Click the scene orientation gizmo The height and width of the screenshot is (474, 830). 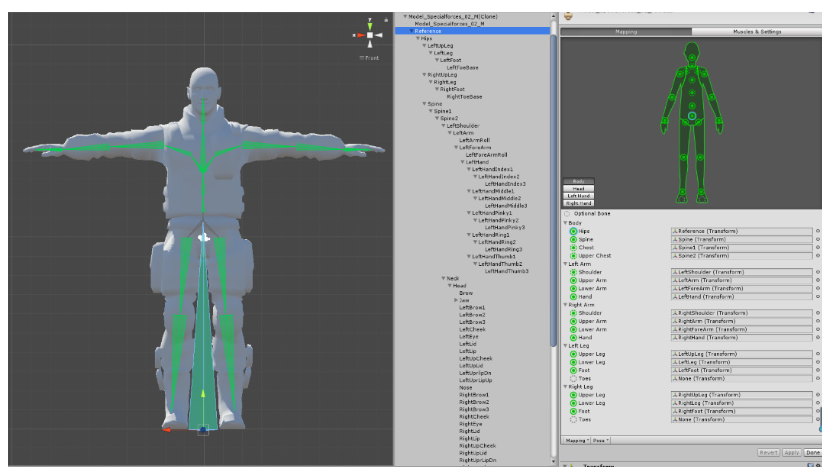click(x=370, y=35)
